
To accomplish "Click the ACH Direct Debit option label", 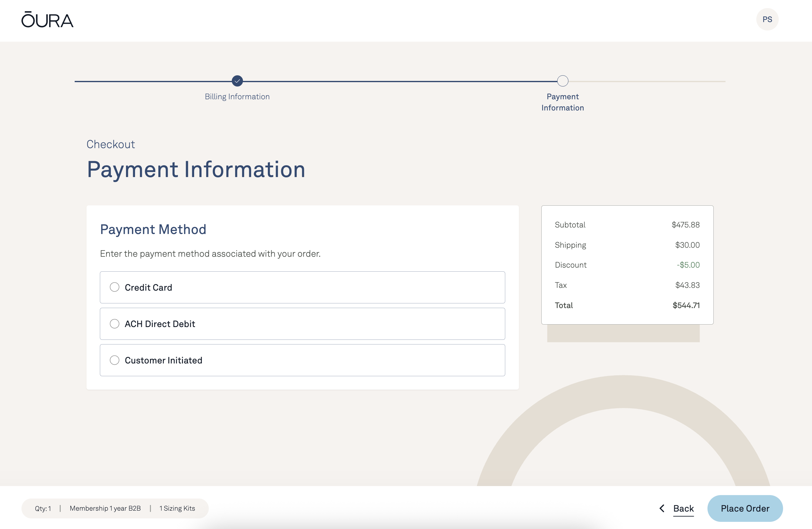I will pyautogui.click(x=160, y=324).
